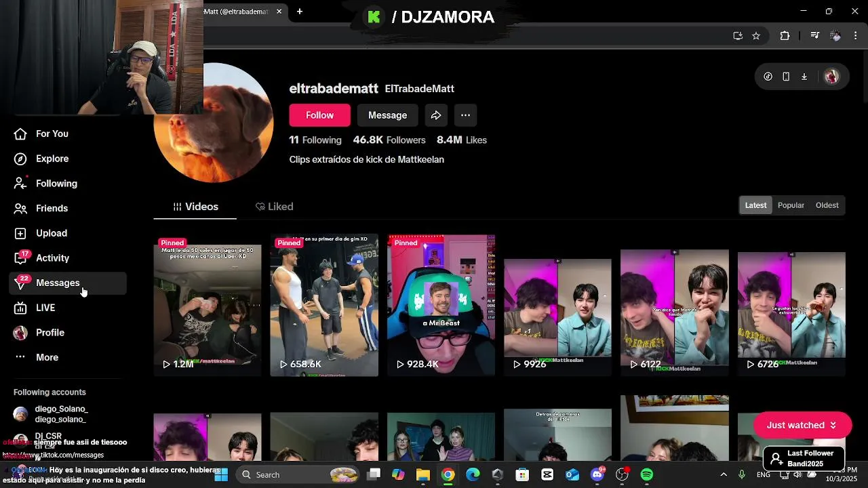The height and width of the screenshot is (488, 868).
Task: Open the three-dot profile options menu
Action: click(465, 115)
